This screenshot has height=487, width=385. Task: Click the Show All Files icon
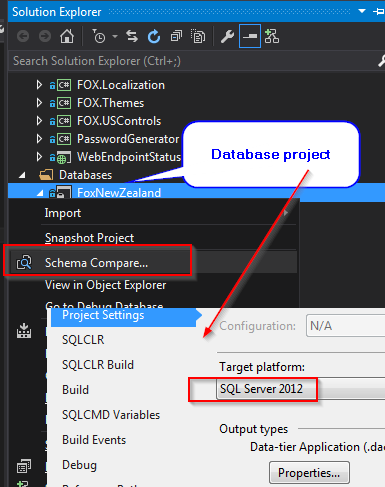(x=198, y=36)
